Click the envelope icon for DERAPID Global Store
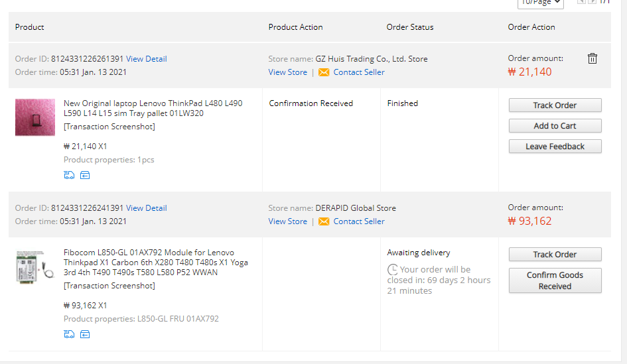Viewport: 627px width, 364px height. coord(324,221)
